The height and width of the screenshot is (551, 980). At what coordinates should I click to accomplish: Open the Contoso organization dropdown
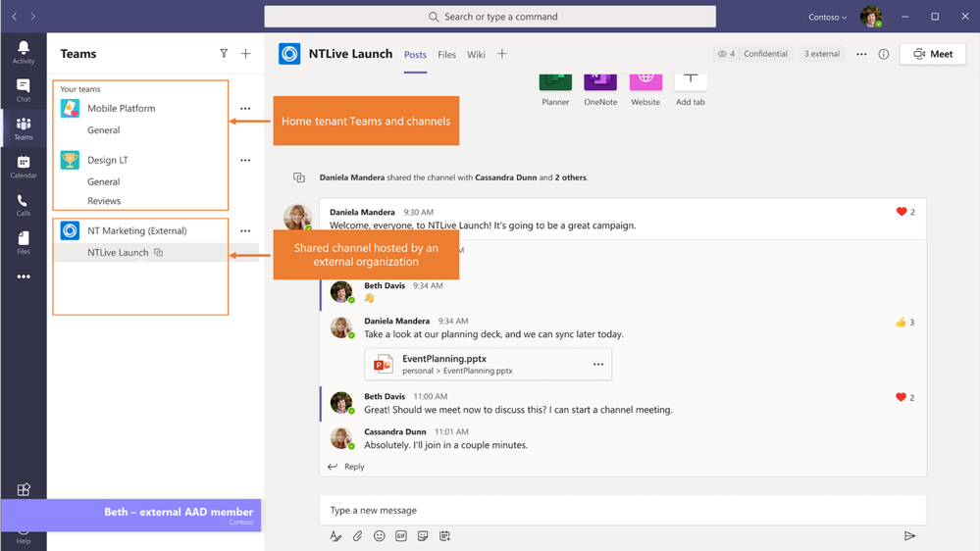828,17
